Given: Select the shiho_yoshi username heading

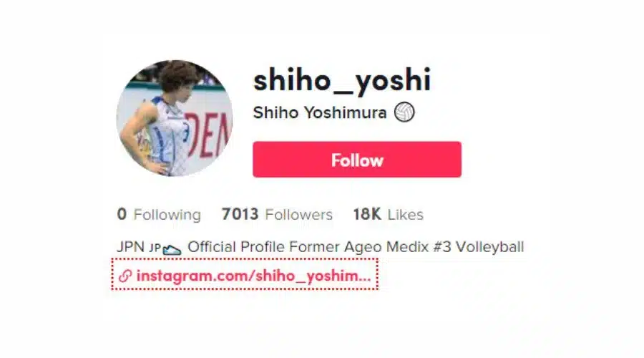Looking at the screenshot, I should [x=342, y=81].
